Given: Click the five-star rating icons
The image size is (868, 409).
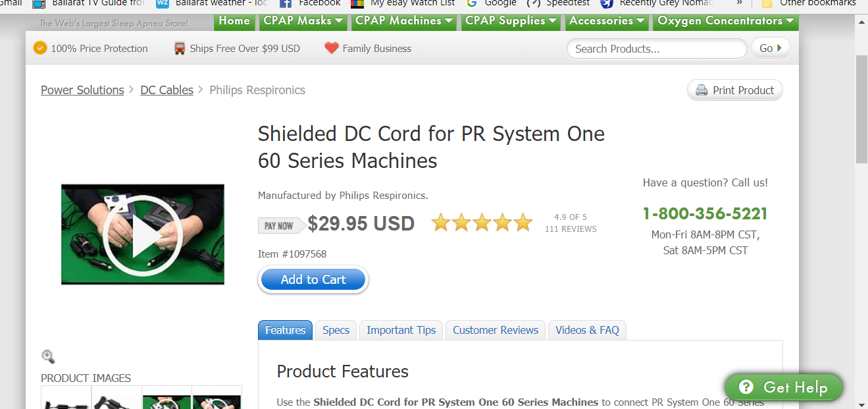Looking at the screenshot, I should [482, 223].
